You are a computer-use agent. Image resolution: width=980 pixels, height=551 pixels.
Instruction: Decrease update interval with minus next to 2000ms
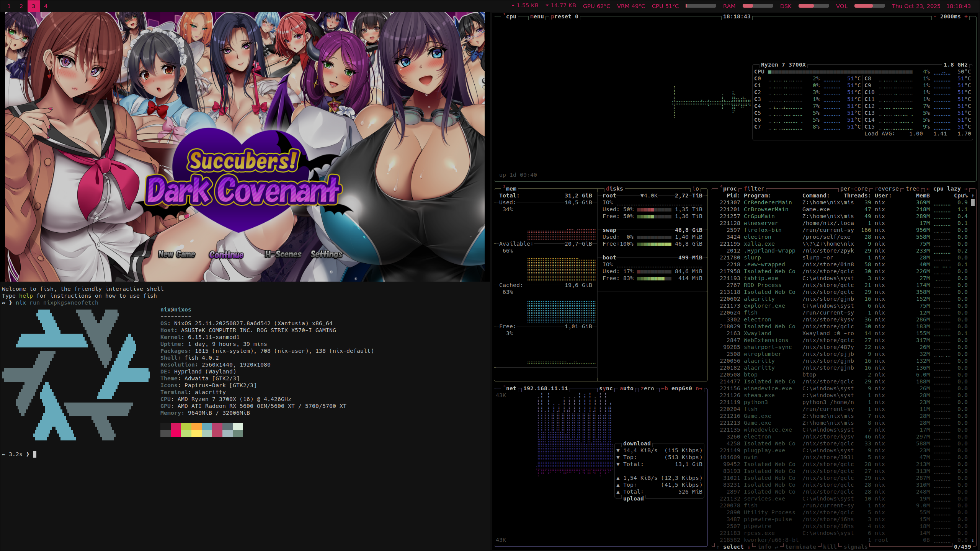coord(935,16)
